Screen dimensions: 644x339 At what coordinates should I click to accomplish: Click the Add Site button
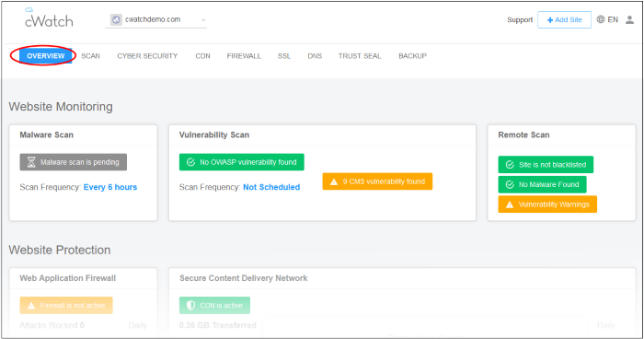[x=564, y=19]
